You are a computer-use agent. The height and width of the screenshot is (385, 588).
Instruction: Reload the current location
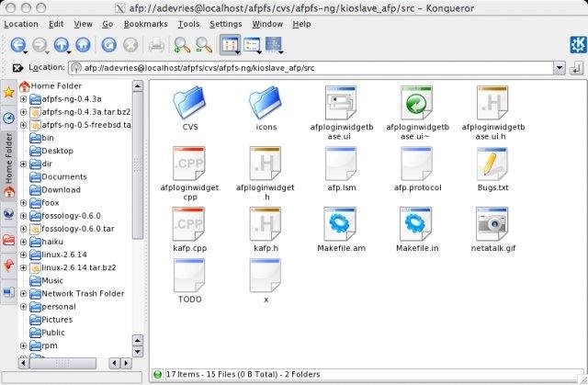tap(108, 45)
